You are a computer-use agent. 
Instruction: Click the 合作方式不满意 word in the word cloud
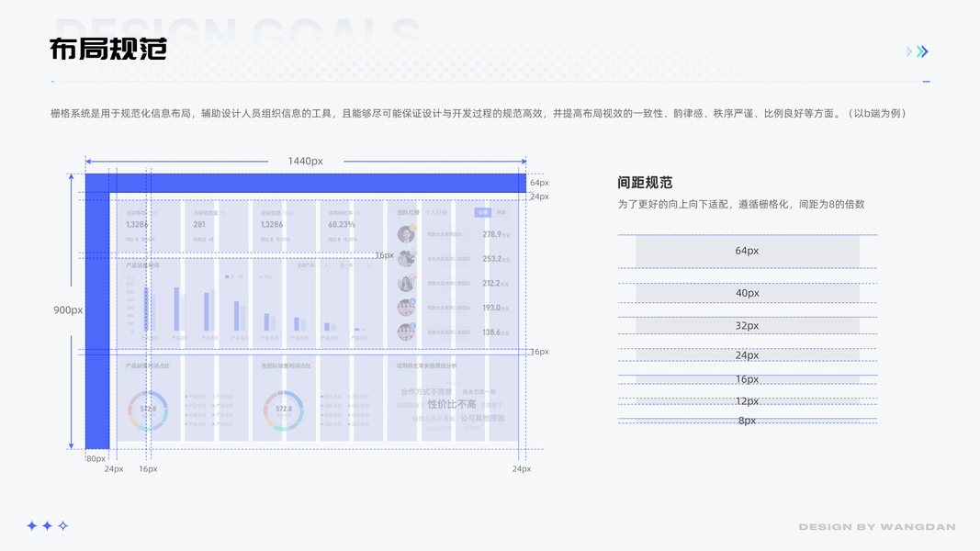coord(426,392)
